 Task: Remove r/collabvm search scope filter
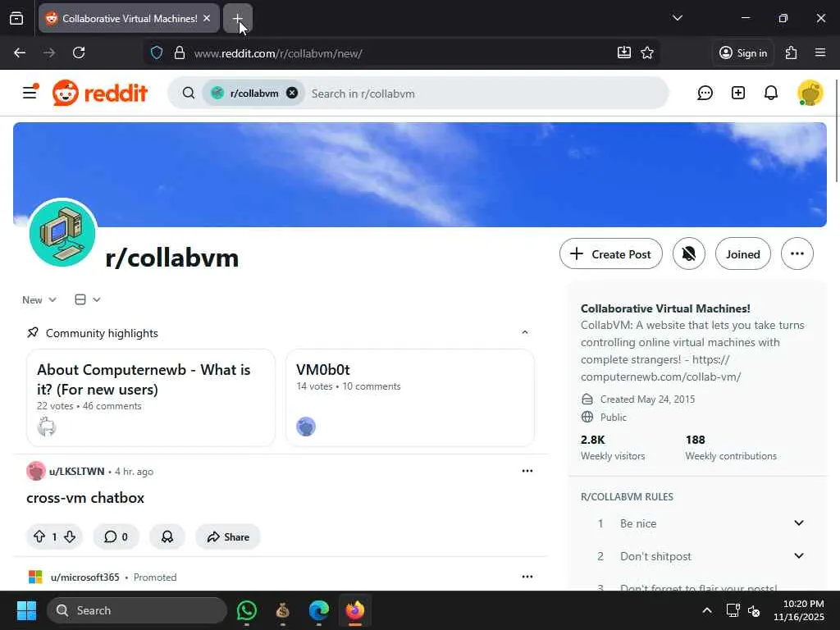pyautogui.click(x=292, y=93)
